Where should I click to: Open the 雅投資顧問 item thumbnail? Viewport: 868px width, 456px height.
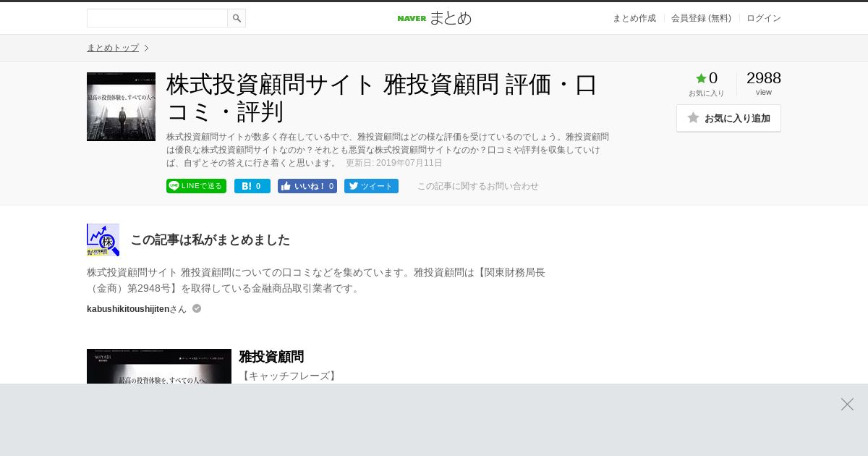pyautogui.click(x=159, y=366)
